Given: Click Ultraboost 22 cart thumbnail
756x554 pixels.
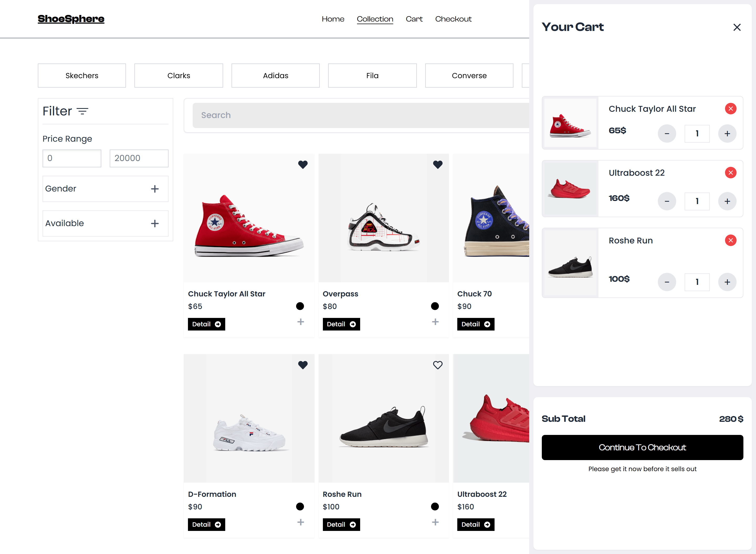Looking at the screenshot, I should (x=570, y=189).
